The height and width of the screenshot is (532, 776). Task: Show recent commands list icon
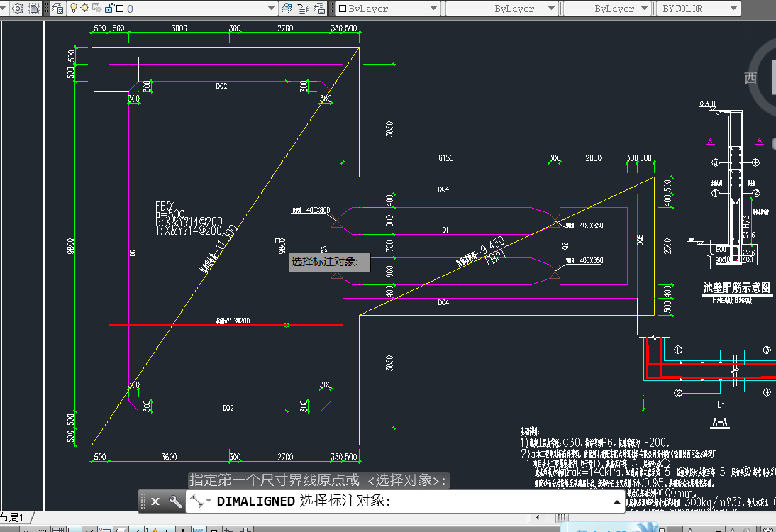pos(199,501)
